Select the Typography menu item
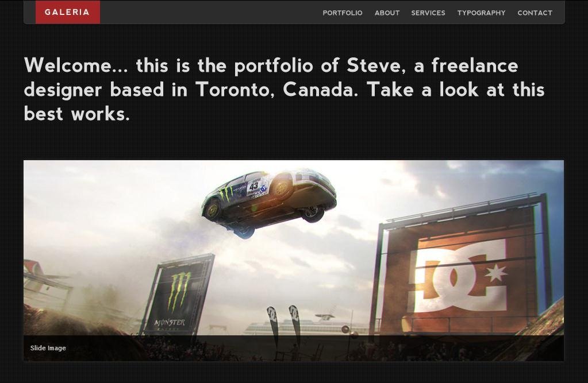 pyautogui.click(x=481, y=13)
